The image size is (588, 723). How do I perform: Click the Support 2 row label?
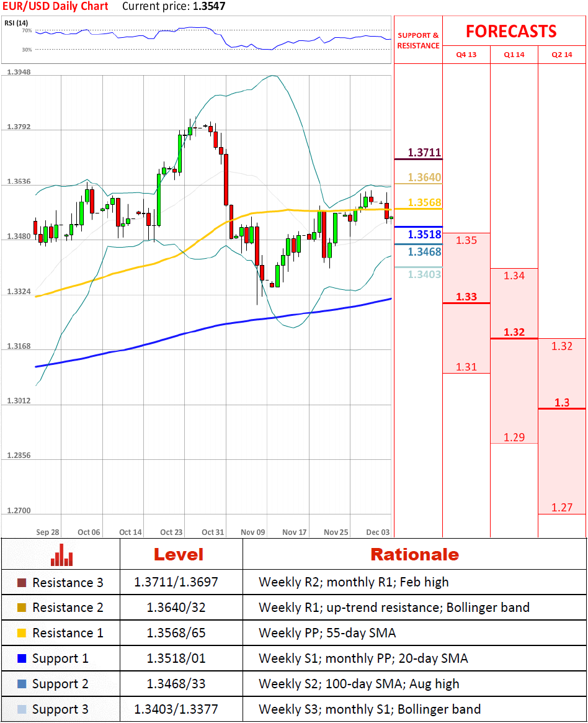point(60,684)
